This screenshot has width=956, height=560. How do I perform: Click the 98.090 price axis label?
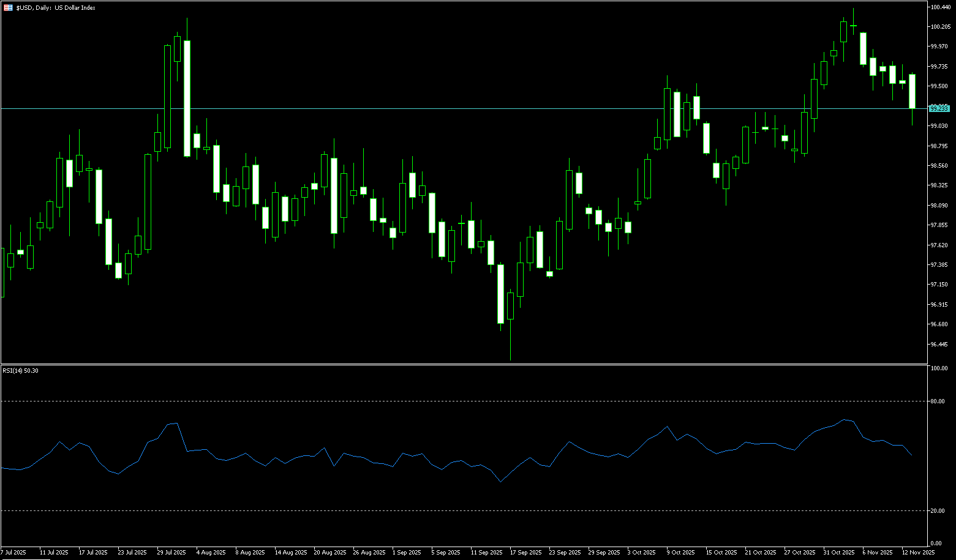939,206
